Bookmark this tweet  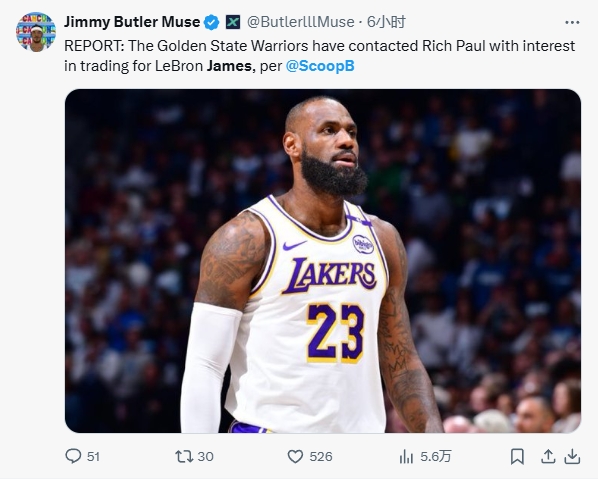click(517, 456)
